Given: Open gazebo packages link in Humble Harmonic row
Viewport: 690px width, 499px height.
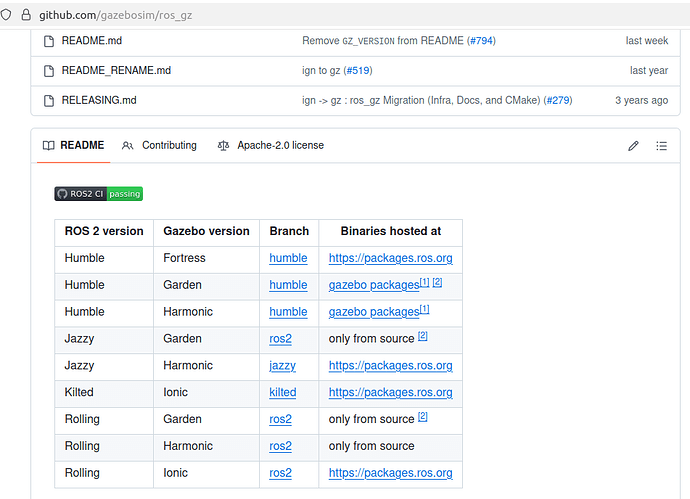Looking at the screenshot, I should [x=374, y=312].
